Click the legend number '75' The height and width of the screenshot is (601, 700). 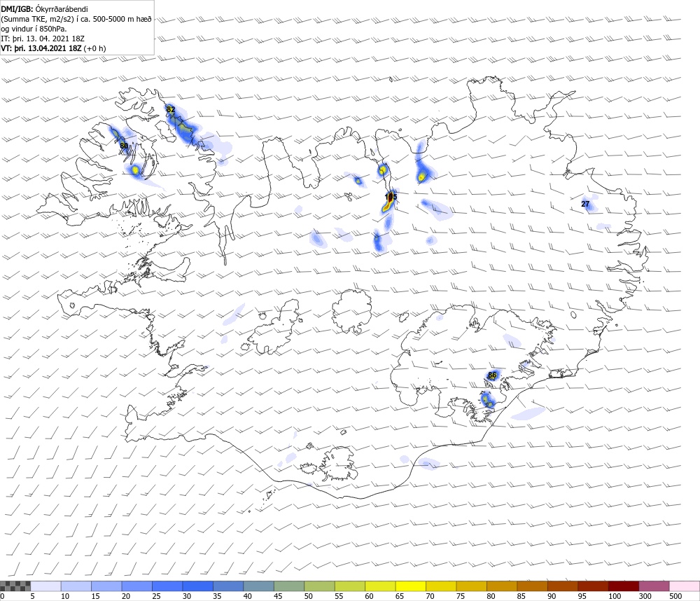(461, 596)
